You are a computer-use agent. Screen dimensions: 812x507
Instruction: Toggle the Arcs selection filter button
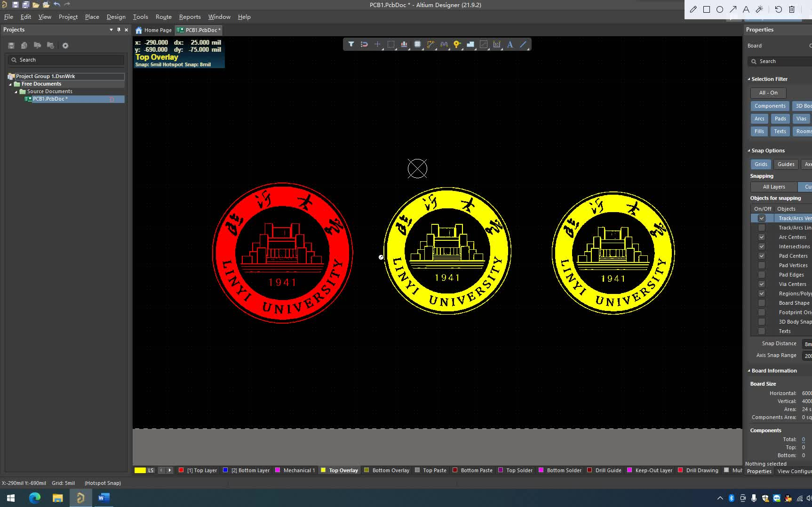(x=759, y=119)
